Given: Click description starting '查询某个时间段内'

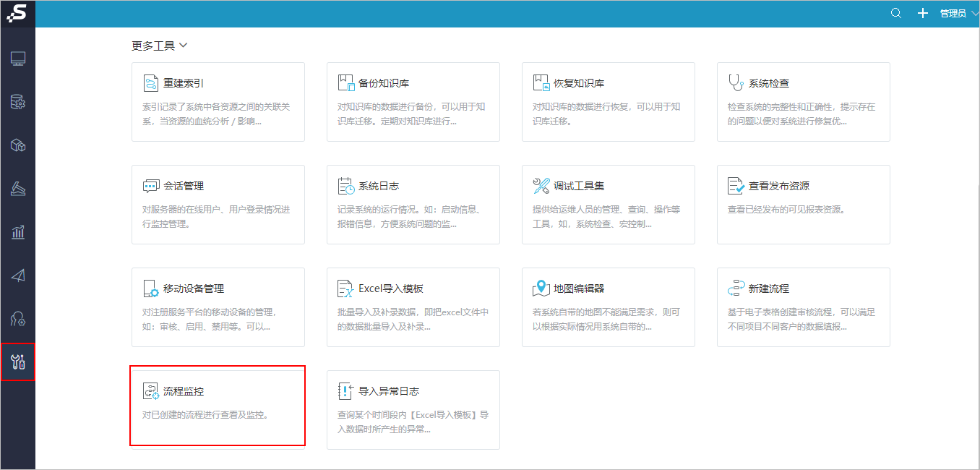Looking at the screenshot, I should (x=413, y=422).
